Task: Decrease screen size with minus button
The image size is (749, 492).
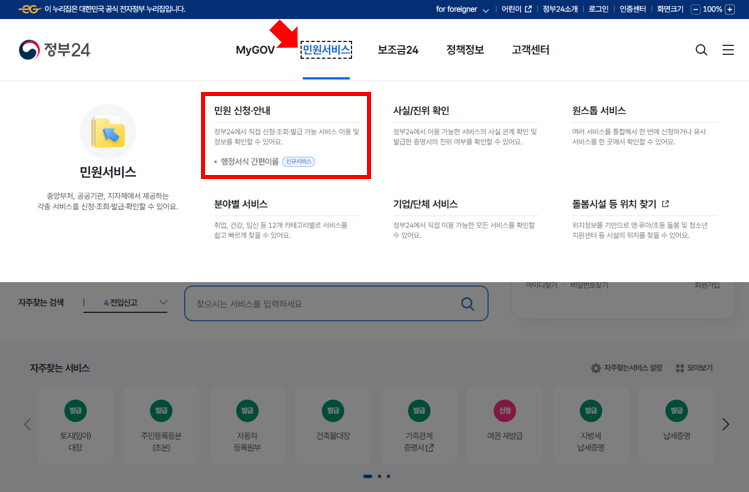Action: click(x=696, y=9)
